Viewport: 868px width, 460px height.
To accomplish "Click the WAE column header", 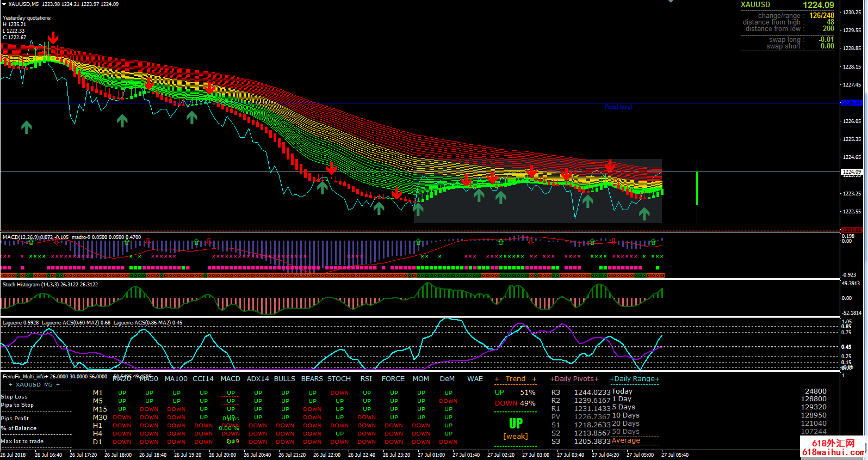I will [475, 379].
